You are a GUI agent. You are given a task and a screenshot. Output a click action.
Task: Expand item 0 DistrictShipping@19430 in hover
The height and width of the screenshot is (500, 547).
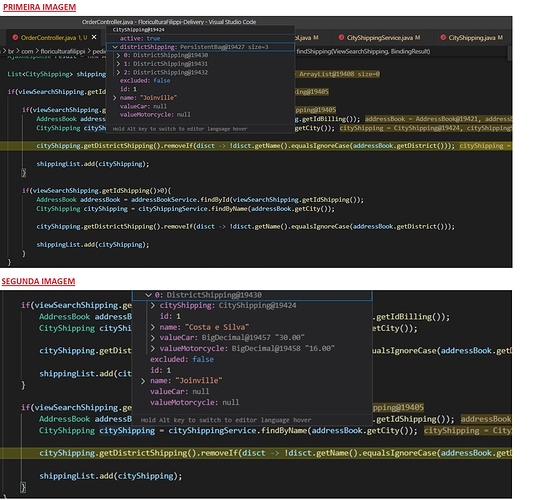[x=118, y=55]
